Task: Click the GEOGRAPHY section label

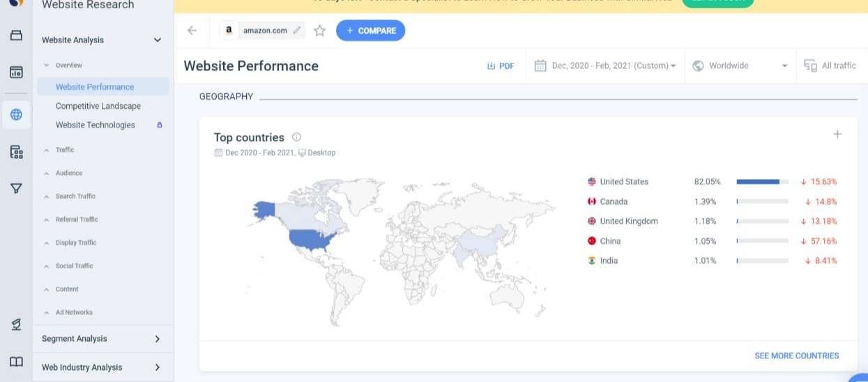Action: (x=226, y=97)
